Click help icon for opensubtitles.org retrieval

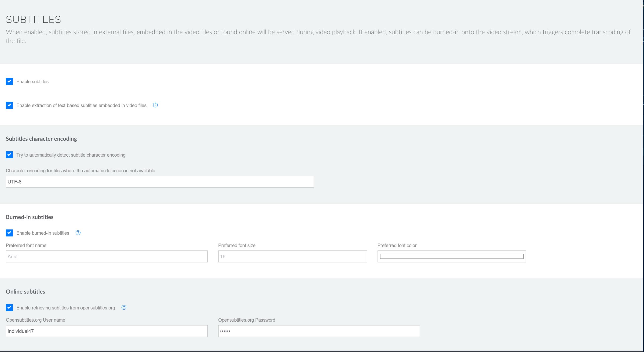pyautogui.click(x=124, y=307)
